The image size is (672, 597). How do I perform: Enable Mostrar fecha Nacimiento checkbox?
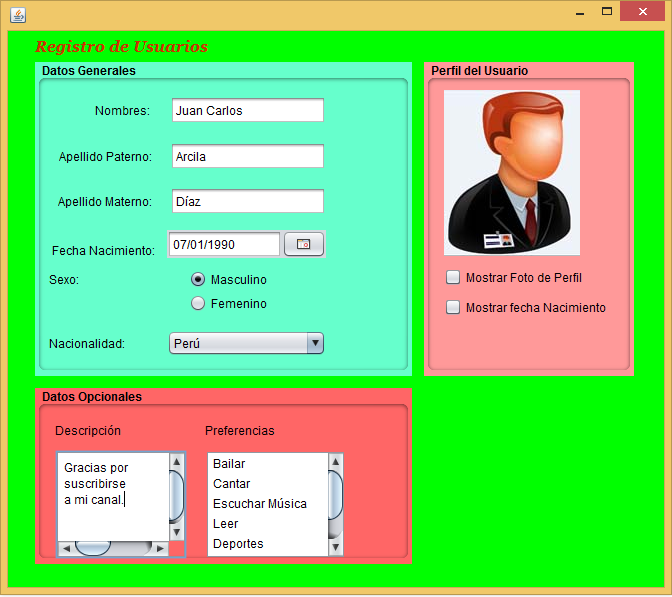tap(453, 307)
